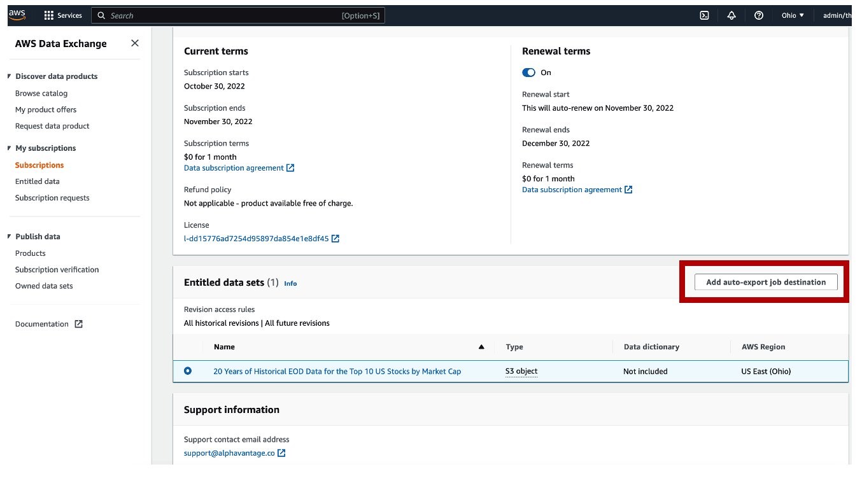862x504 pixels.
Task: Click external-link icon after Current terms agreement
Action: 290,168
